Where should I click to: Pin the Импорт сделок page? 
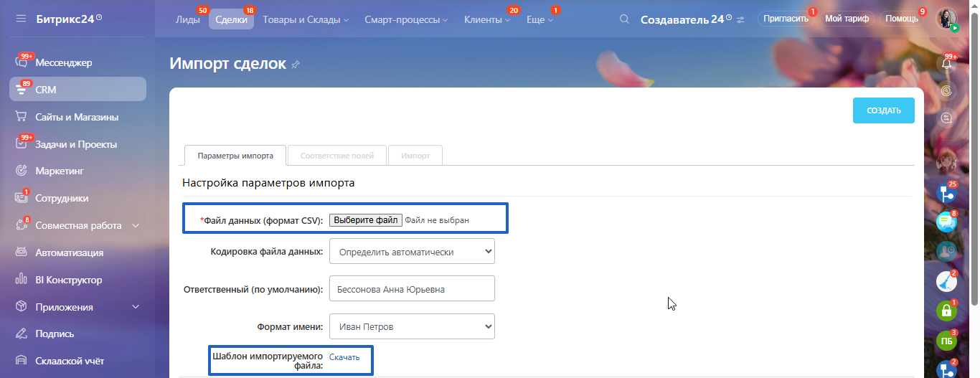(x=296, y=65)
